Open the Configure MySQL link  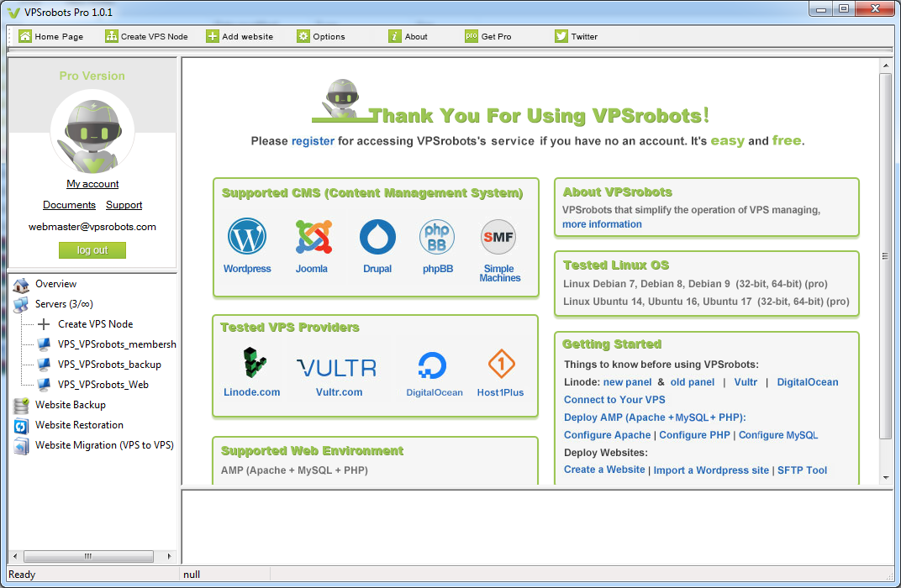pos(778,435)
